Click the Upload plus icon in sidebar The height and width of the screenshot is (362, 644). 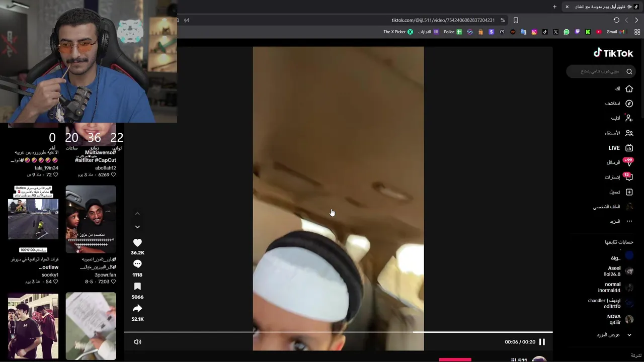pos(629,192)
